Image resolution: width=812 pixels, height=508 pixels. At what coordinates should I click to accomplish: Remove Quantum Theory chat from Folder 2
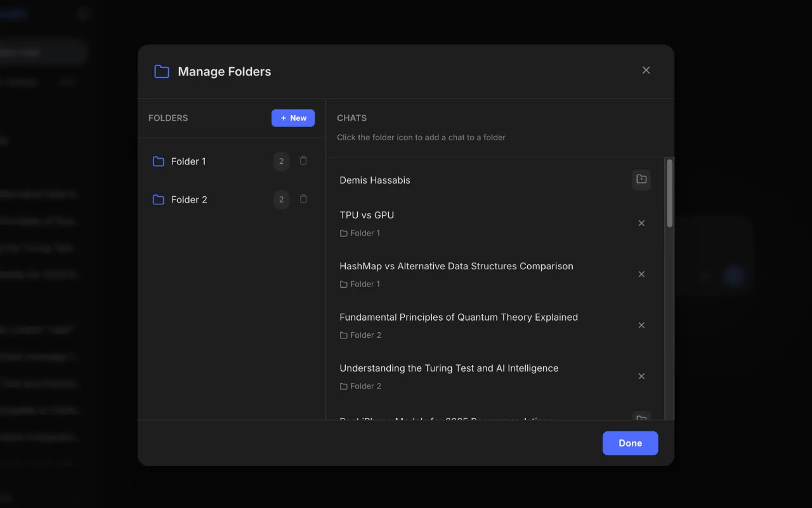coord(641,325)
